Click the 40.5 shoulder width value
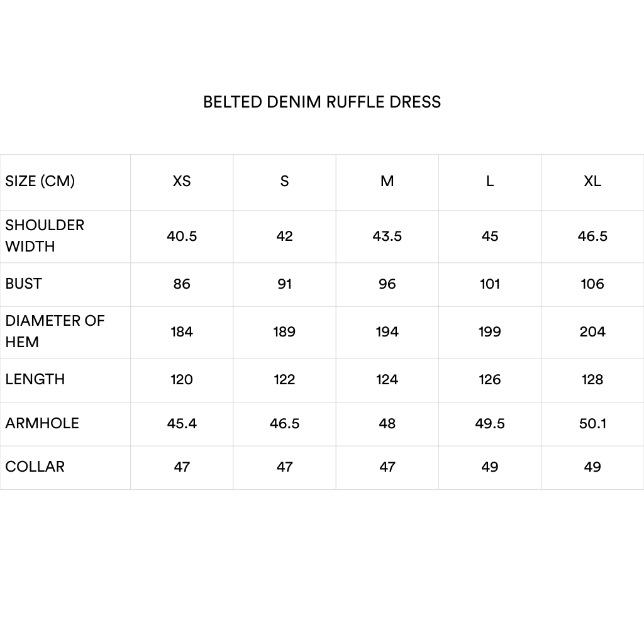This screenshot has width=644, height=644. click(x=182, y=236)
